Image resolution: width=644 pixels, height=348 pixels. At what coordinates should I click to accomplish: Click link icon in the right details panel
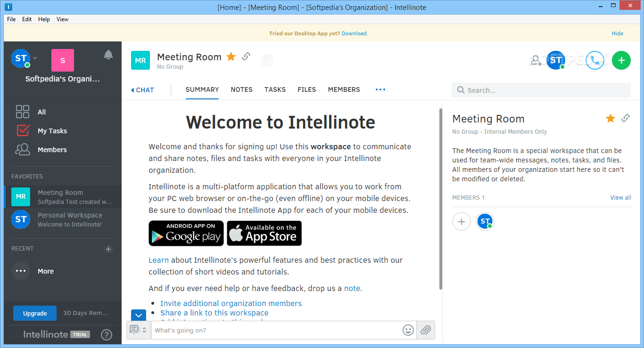pyautogui.click(x=626, y=118)
